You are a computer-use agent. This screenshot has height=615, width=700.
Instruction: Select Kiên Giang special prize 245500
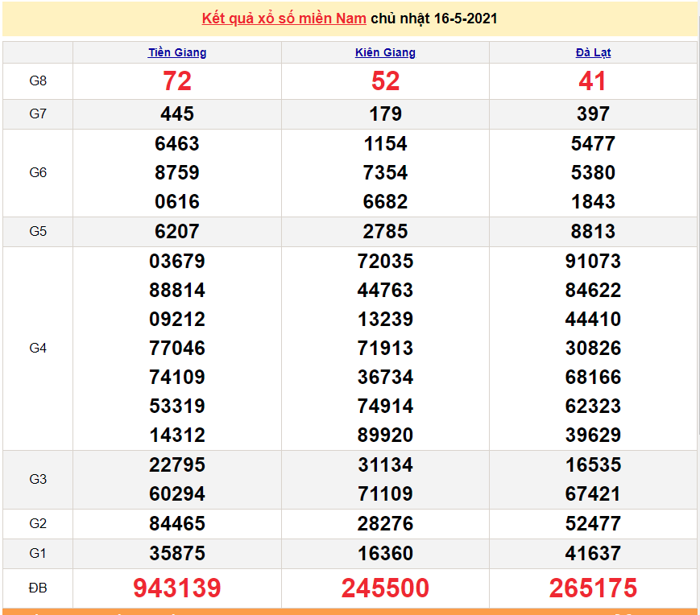(x=385, y=588)
